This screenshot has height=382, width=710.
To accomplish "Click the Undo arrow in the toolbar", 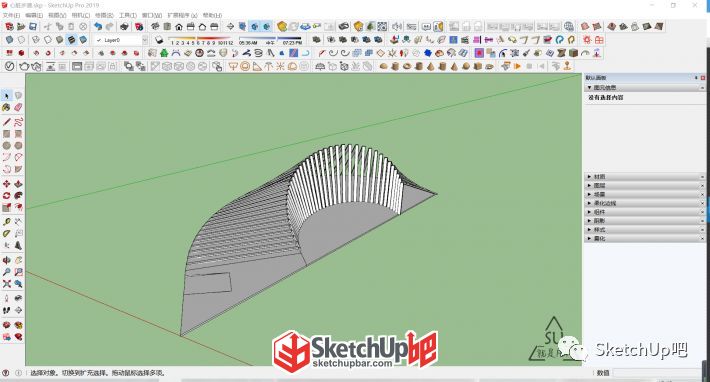I will [98, 27].
